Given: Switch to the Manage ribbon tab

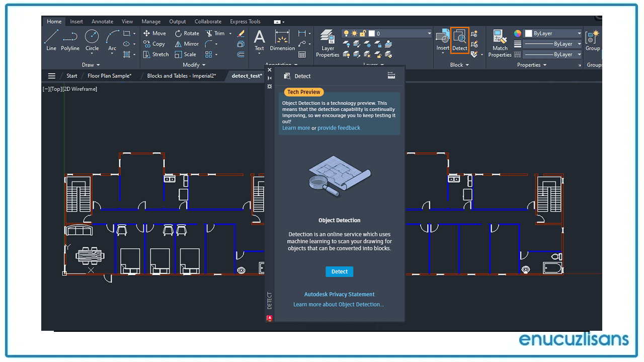Looking at the screenshot, I should point(151,22).
